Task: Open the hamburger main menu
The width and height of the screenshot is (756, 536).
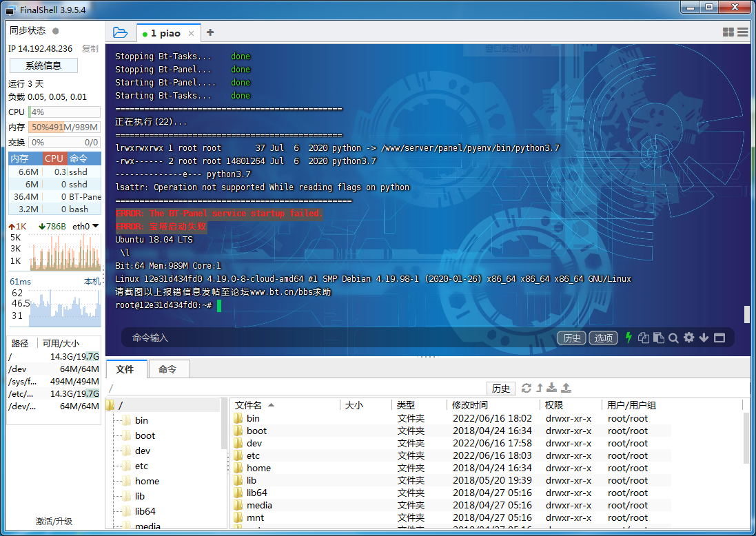Action: (742, 32)
